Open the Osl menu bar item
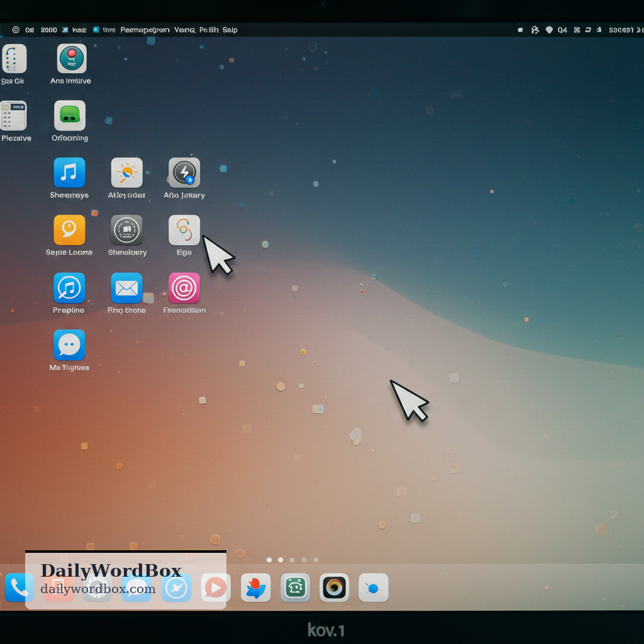Viewport: 644px width, 644px height. tap(30, 30)
